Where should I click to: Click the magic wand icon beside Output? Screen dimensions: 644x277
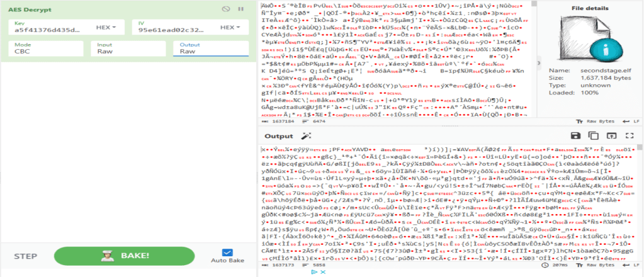pyautogui.click(x=307, y=136)
